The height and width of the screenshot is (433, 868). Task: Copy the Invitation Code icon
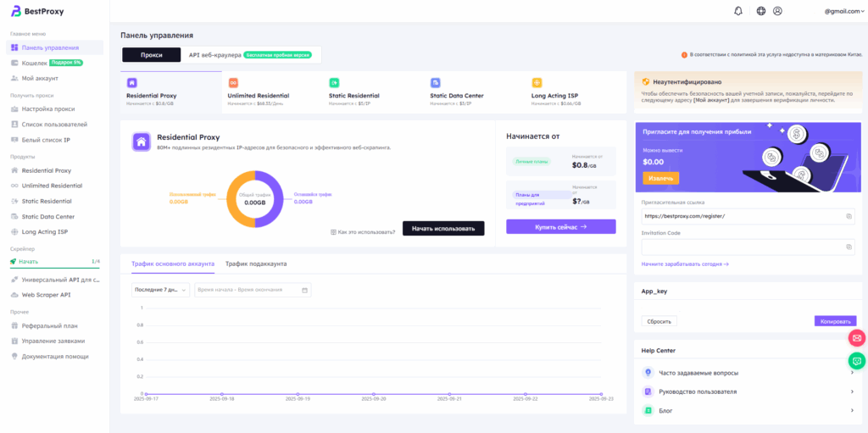point(849,247)
